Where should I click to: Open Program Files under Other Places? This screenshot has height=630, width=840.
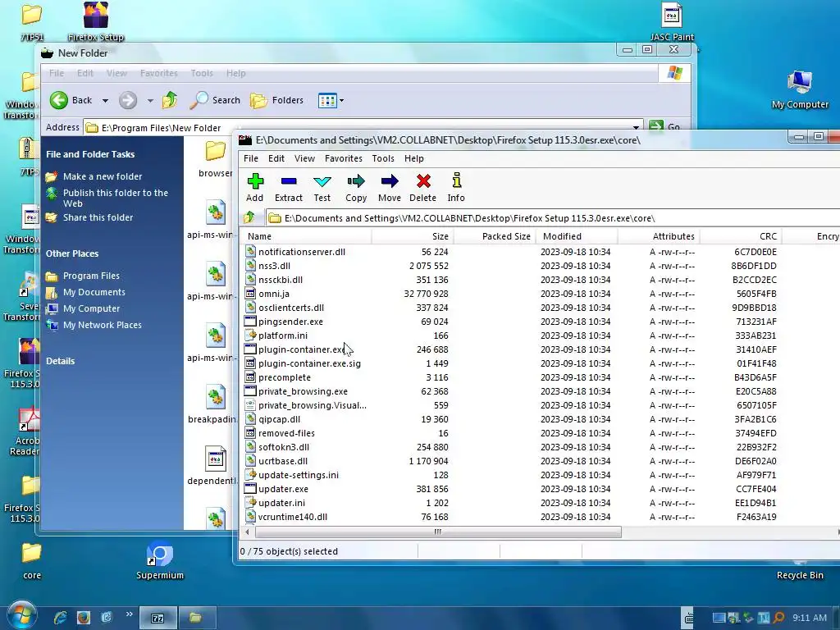(91, 276)
